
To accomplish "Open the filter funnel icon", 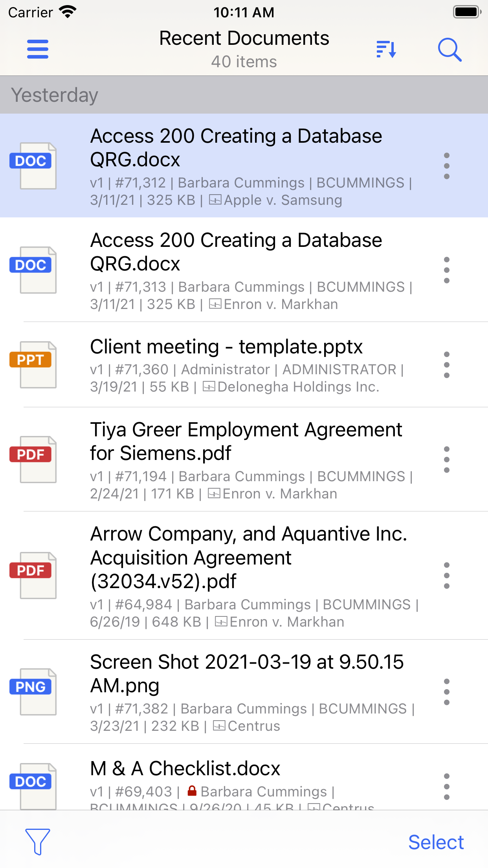I will coord(38,842).
